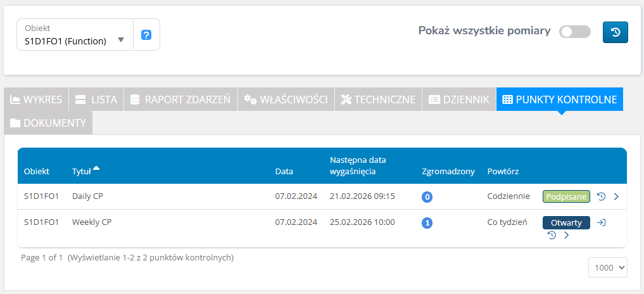The image size is (644, 294).
Task: Click the collected count badge 1
Action: point(427,223)
